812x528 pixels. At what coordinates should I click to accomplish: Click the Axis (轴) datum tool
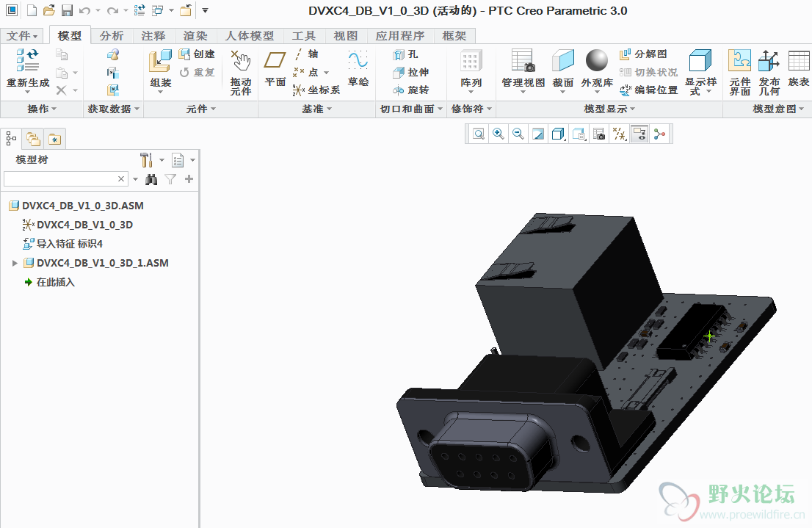pos(307,54)
